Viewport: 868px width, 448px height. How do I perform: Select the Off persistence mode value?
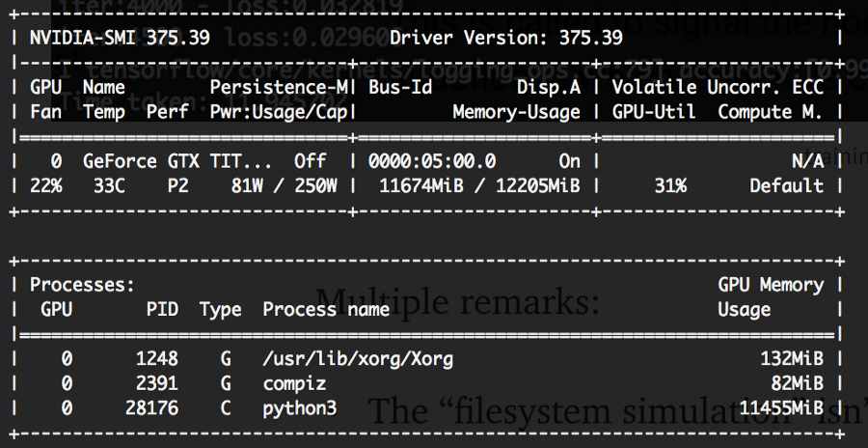(310, 161)
